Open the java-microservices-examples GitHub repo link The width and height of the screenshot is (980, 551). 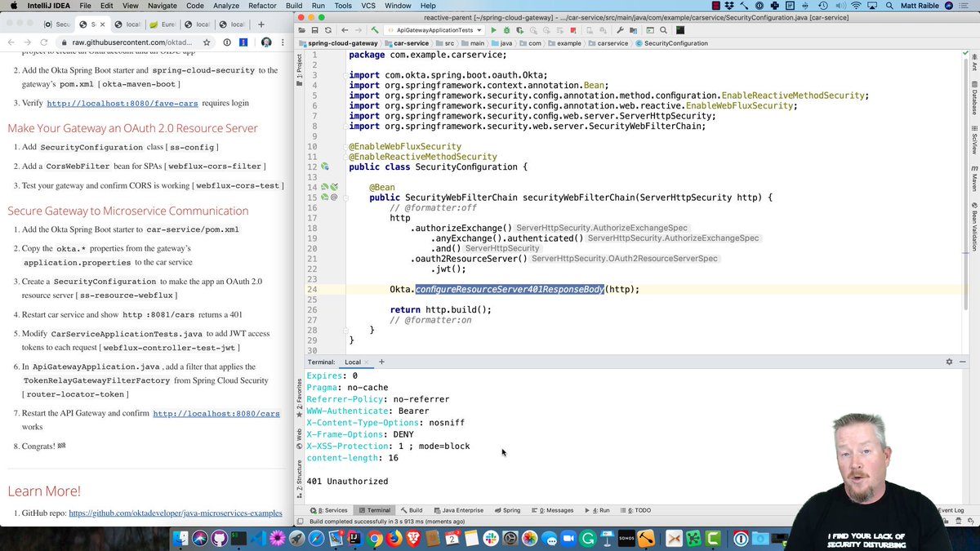point(176,513)
